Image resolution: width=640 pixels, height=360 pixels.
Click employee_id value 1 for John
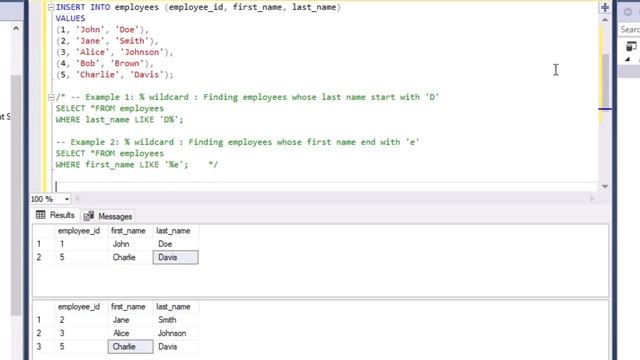click(81, 244)
